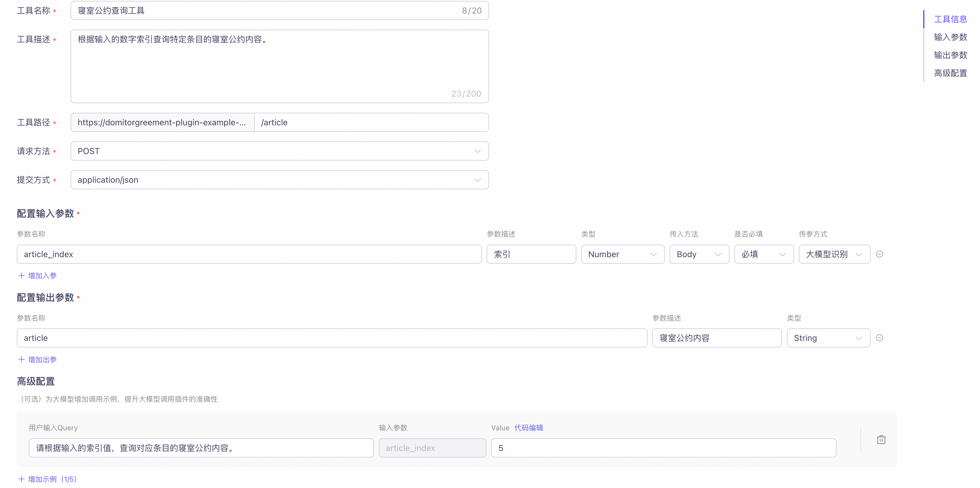
Task: Open the POST request method dropdown
Action: point(279,151)
